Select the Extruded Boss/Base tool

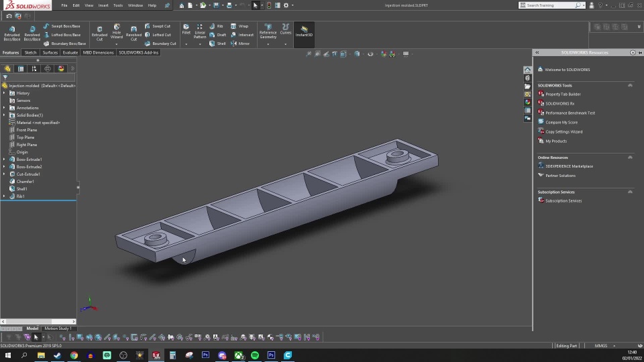coord(11,33)
